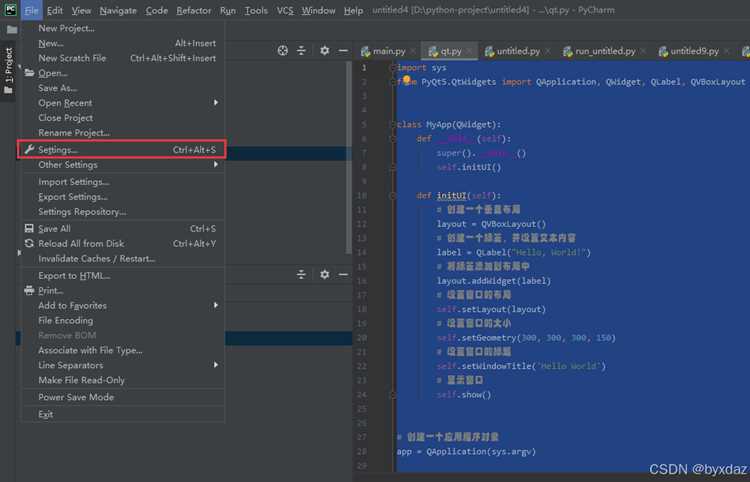Toggle Power Save Mode
This screenshot has width=750, height=482.
coord(123,397)
